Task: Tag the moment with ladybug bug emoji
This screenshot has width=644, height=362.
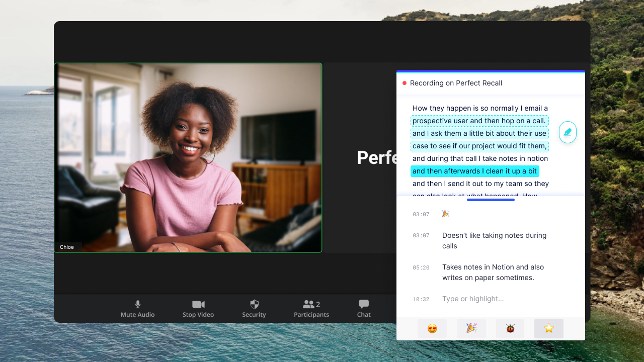Action: point(510,329)
